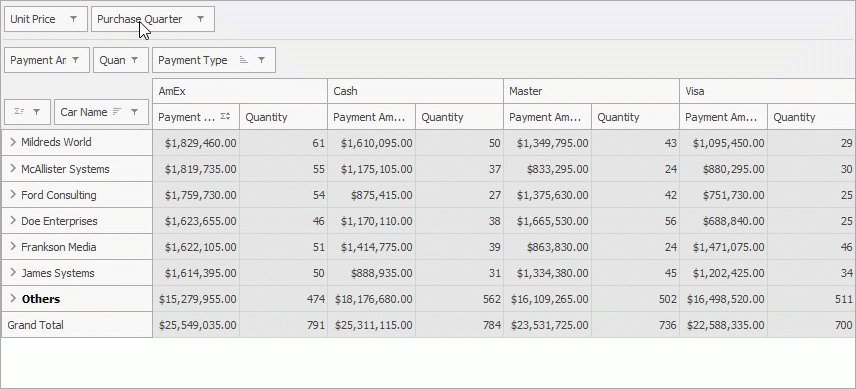This screenshot has height=389, width=856.
Task: Expand the James Systems row
Action: click(x=13, y=273)
